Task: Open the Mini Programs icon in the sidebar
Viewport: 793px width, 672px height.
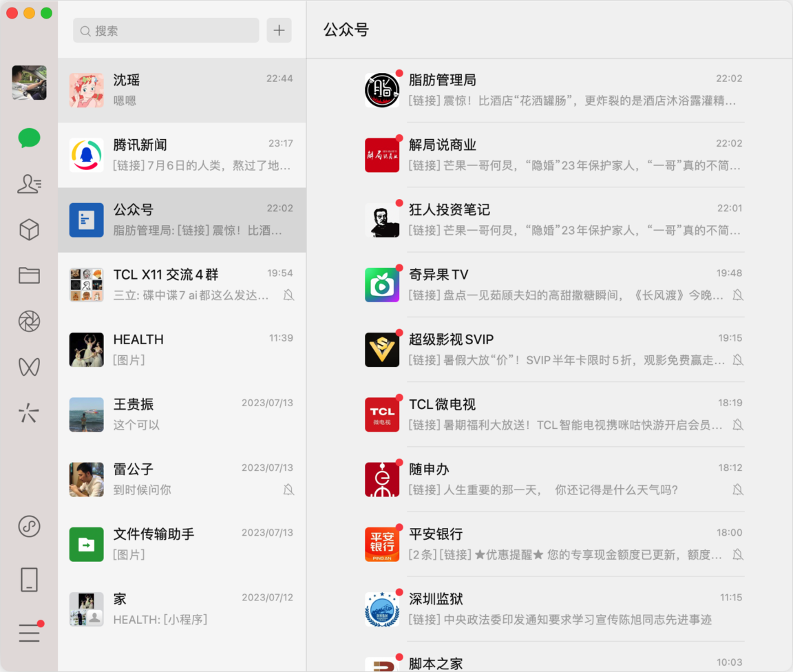Action: pos(29,526)
